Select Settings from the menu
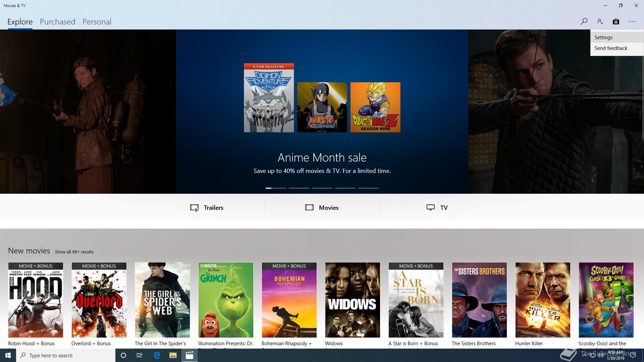 coord(617,38)
